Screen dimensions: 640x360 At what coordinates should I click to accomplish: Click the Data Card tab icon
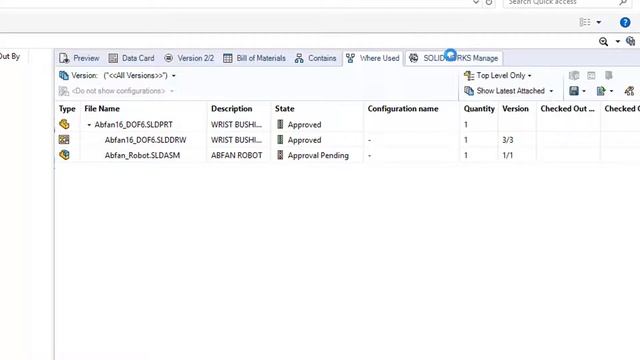pos(113,58)
